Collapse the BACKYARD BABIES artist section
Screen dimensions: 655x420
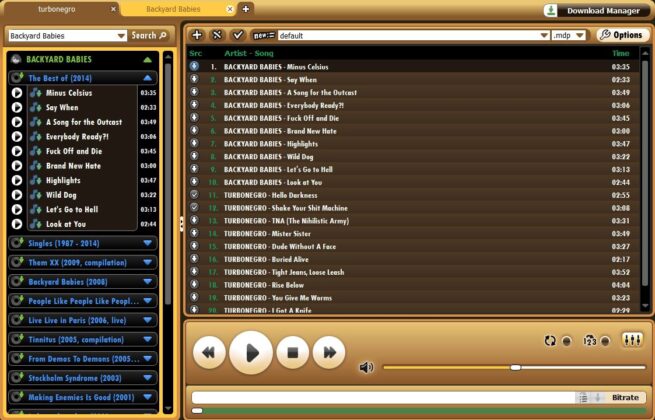[x=147, y=59]
